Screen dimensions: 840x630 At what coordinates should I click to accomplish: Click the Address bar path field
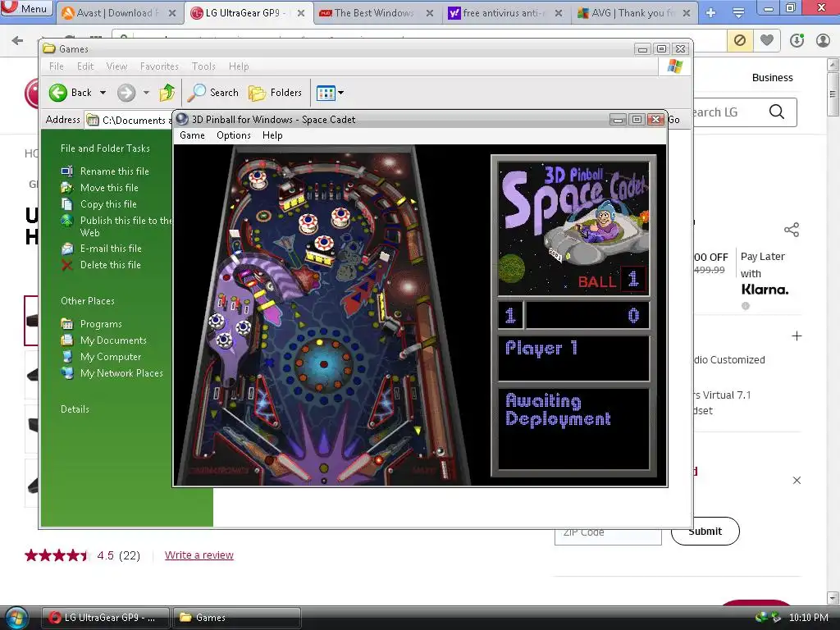point(129,120)
